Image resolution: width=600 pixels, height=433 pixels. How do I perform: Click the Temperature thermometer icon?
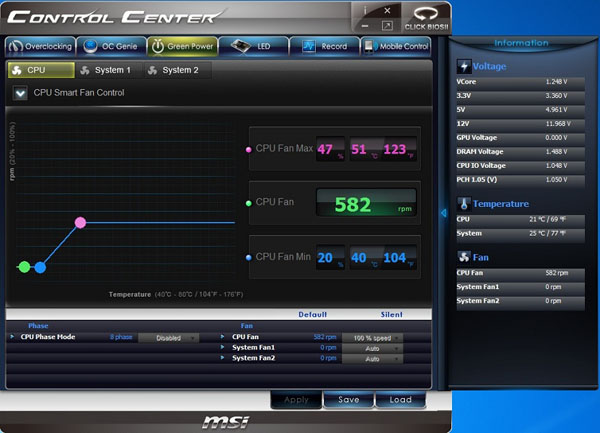[x=464, y=204]
